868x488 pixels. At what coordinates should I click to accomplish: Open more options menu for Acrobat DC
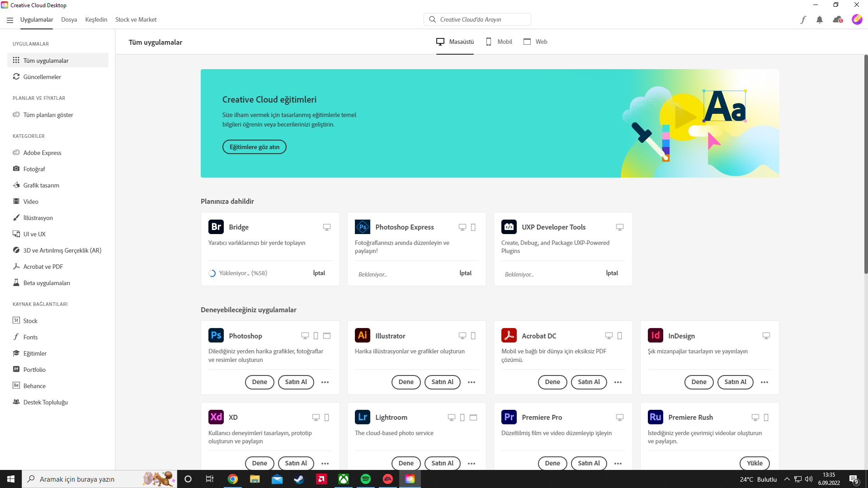click(618, 382)
